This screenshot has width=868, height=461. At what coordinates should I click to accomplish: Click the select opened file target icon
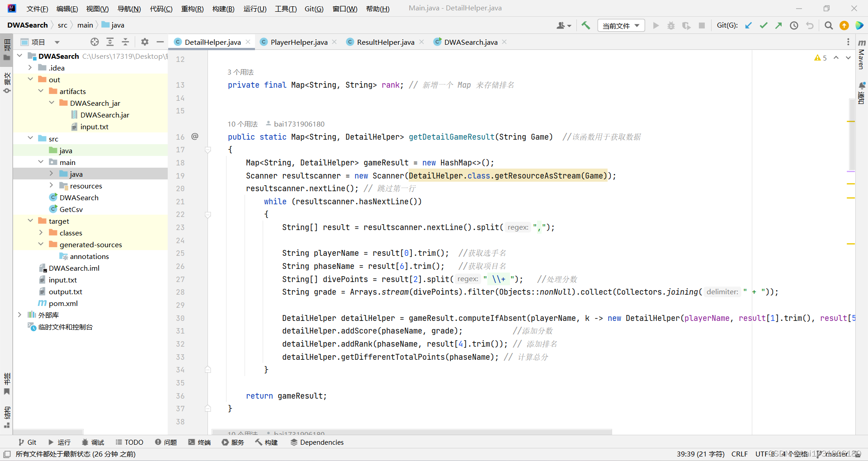pos(94,42)
